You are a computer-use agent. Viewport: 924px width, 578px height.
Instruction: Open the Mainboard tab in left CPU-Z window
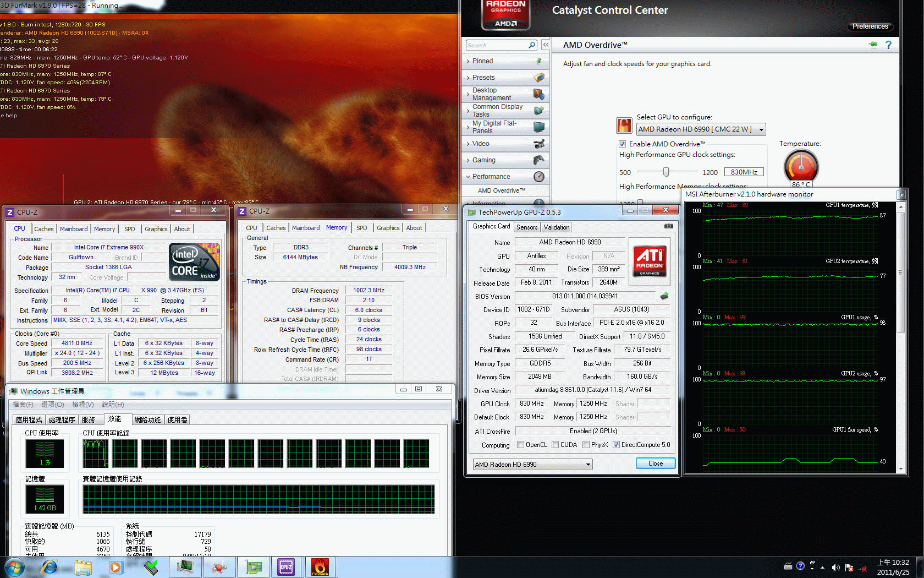(x=74, y=229)
